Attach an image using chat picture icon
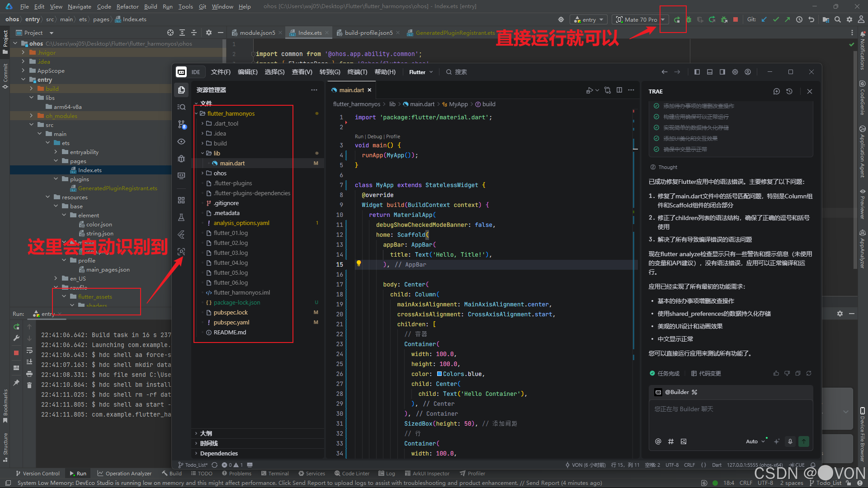Image resolution: width=868 pixels, height=488 pixels. [x=684, y=441]
